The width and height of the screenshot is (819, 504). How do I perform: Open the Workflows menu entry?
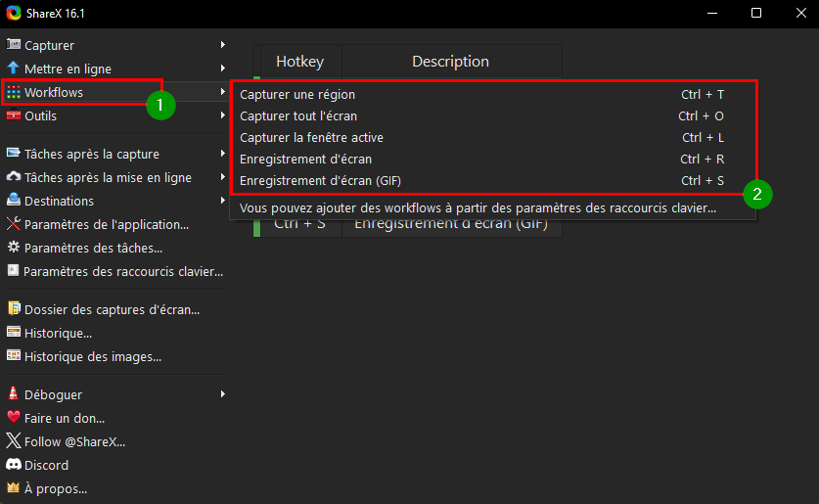click(115, 92)
